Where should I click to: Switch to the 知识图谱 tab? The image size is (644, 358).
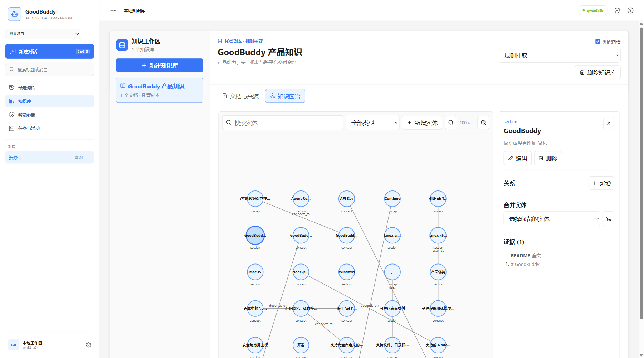pyautogui.click(x=285, y=96)
